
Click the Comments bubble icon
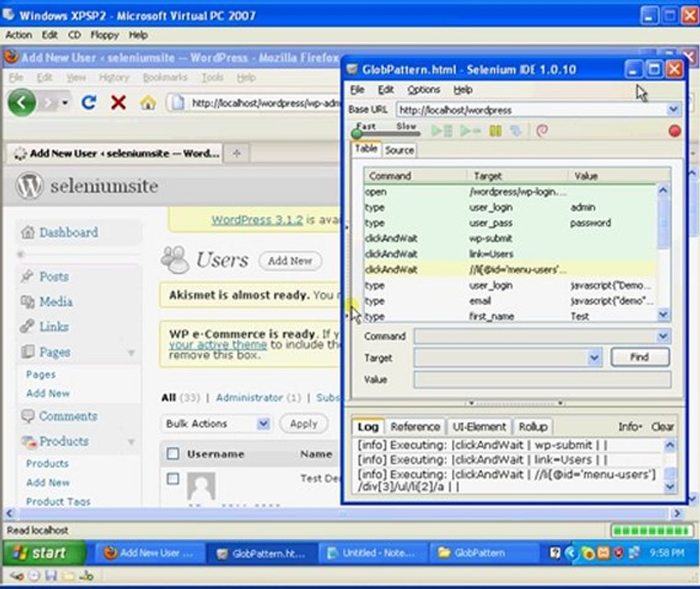pyautogui.click(x=28, y=416)
